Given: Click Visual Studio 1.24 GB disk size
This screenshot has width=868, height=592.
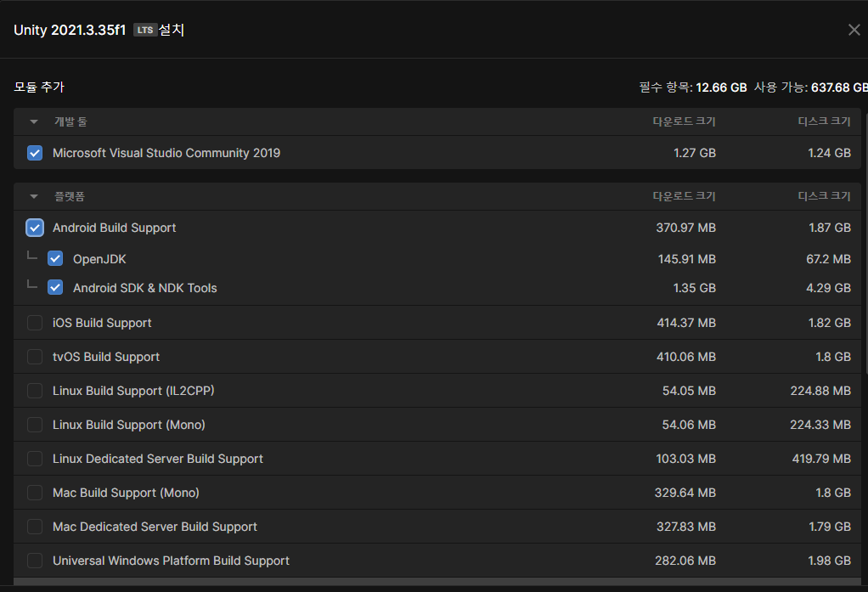Looking at the screenshot, I should (829, 153).
